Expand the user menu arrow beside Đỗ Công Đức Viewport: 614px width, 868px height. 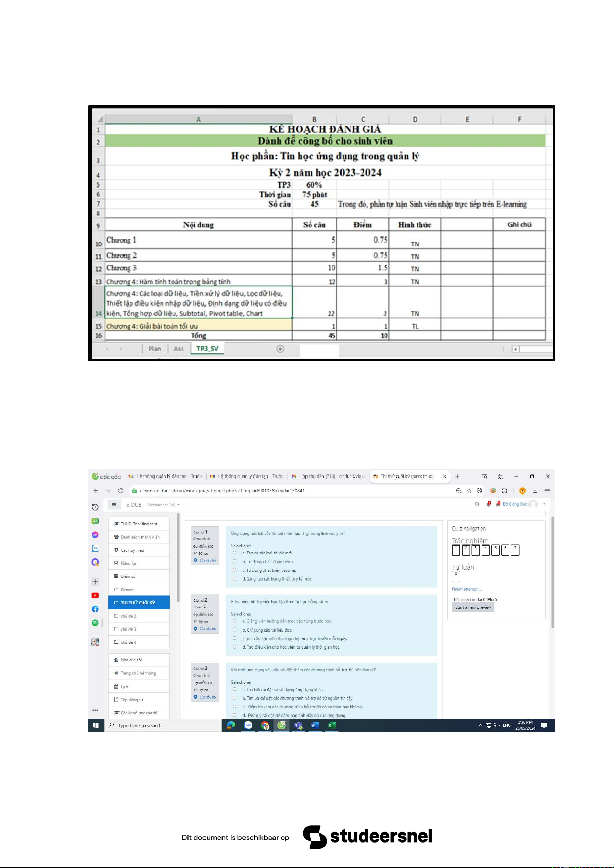click(544, 504)
